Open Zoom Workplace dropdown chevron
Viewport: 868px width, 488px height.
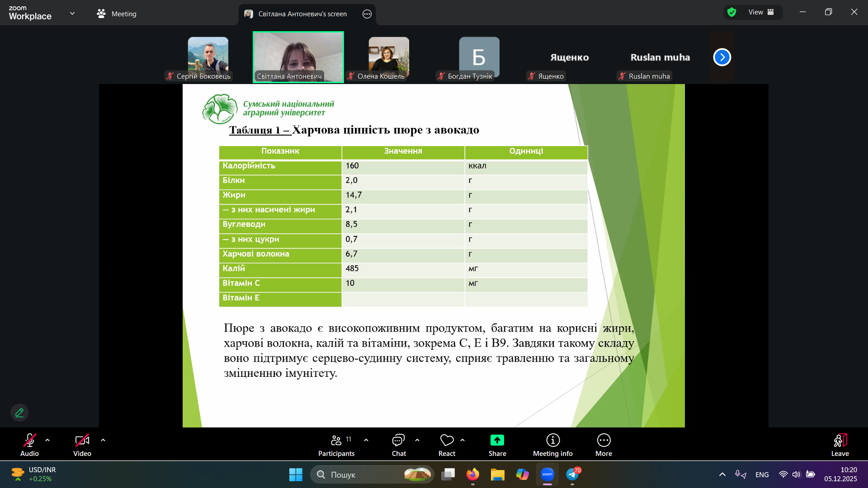tap(72, 14)
